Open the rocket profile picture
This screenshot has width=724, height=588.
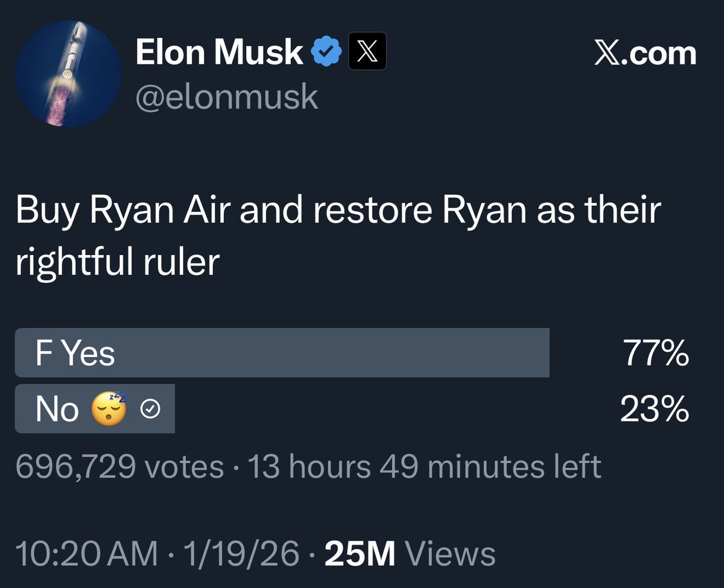[x=68, y=74]
